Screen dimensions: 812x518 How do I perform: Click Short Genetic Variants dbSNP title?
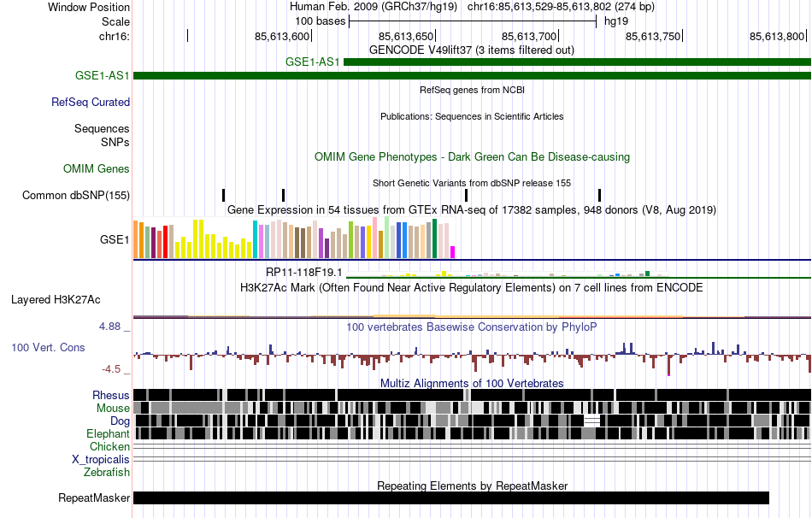[472, 184]
